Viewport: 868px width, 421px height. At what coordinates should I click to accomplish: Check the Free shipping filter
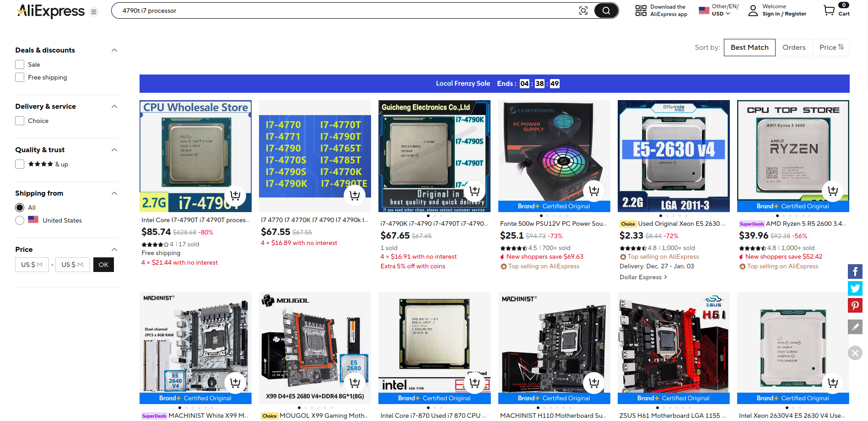(20, 77)
